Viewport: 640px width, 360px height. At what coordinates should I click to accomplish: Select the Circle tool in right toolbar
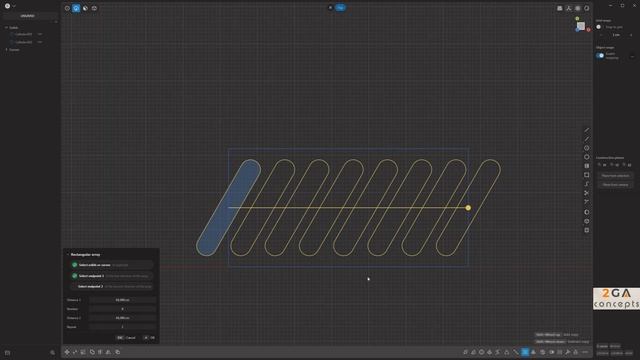[587, 148]
